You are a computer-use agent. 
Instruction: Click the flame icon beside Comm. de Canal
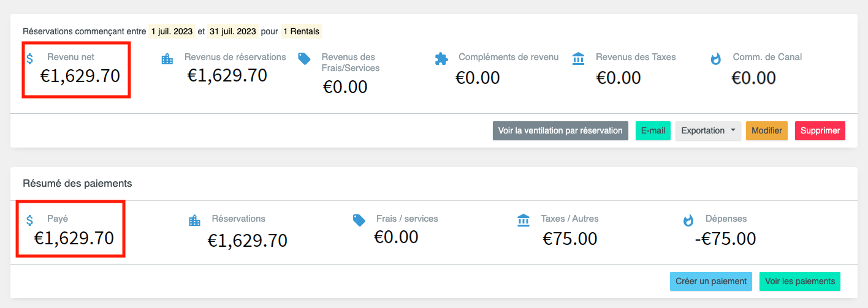[715, 59]
